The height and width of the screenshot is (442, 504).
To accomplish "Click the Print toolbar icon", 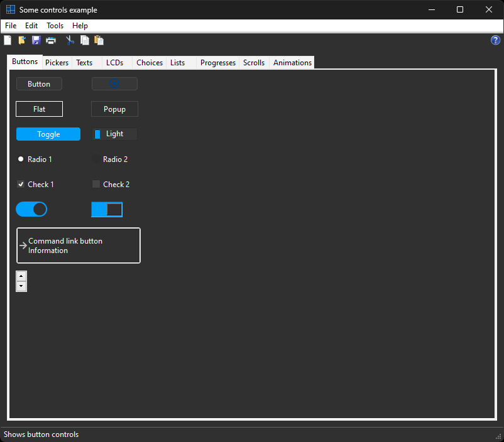I will pos(51,40).
